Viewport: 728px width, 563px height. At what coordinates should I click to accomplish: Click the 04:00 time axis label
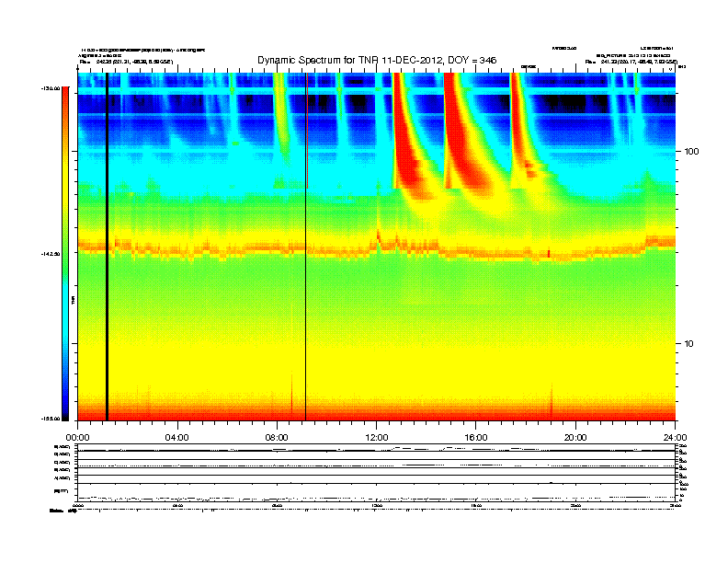tap(177, 438)
